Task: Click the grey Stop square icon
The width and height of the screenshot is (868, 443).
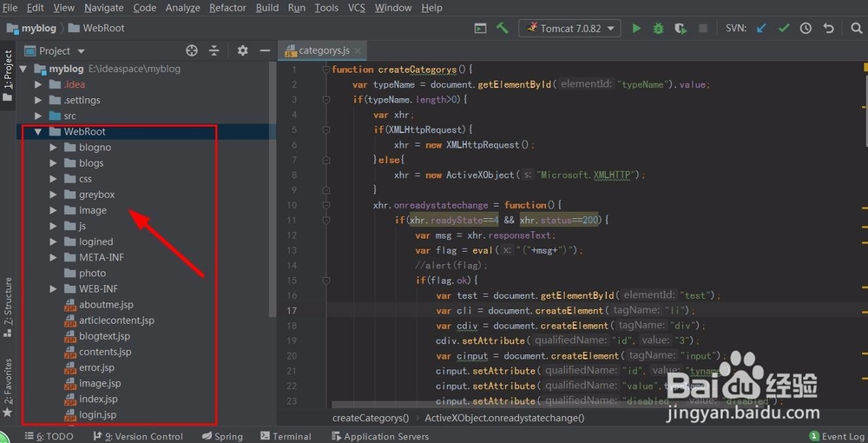Action: click(702, 29)
